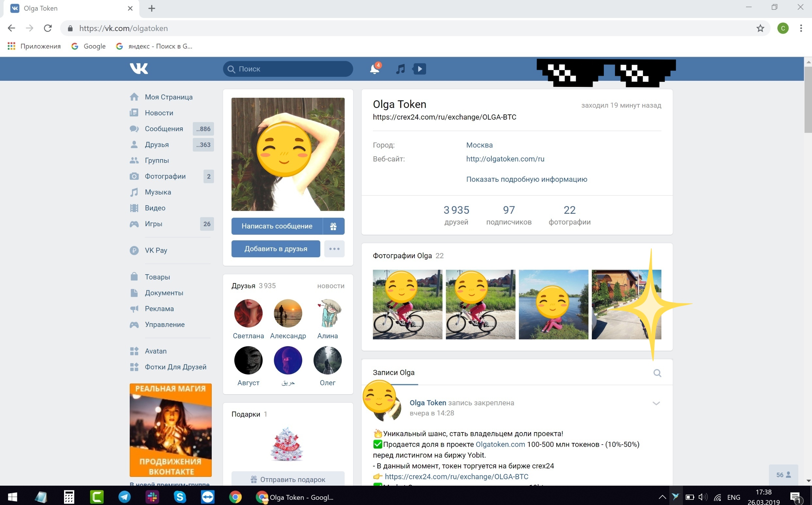Image resolution: width=812 pixels, height=505 pixels.
Task: Send a gift via gift icon button
Action: pyautogui.click(x=334, y=226)
